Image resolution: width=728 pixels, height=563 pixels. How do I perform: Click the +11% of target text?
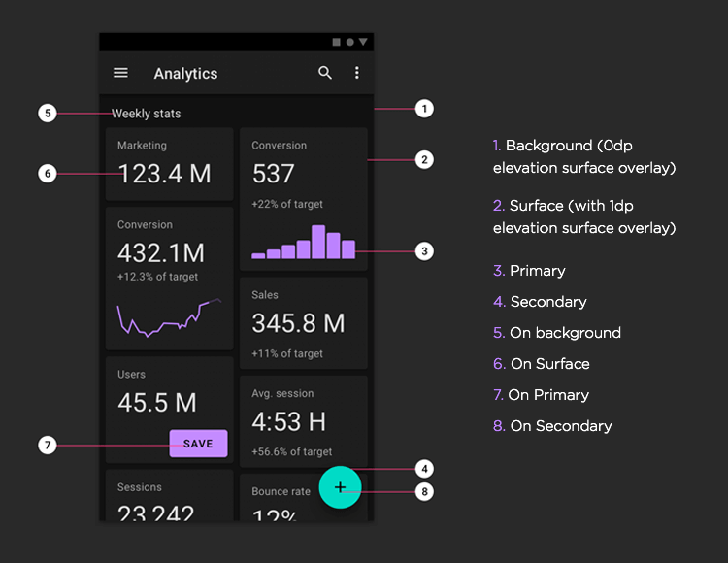[287, 353]
